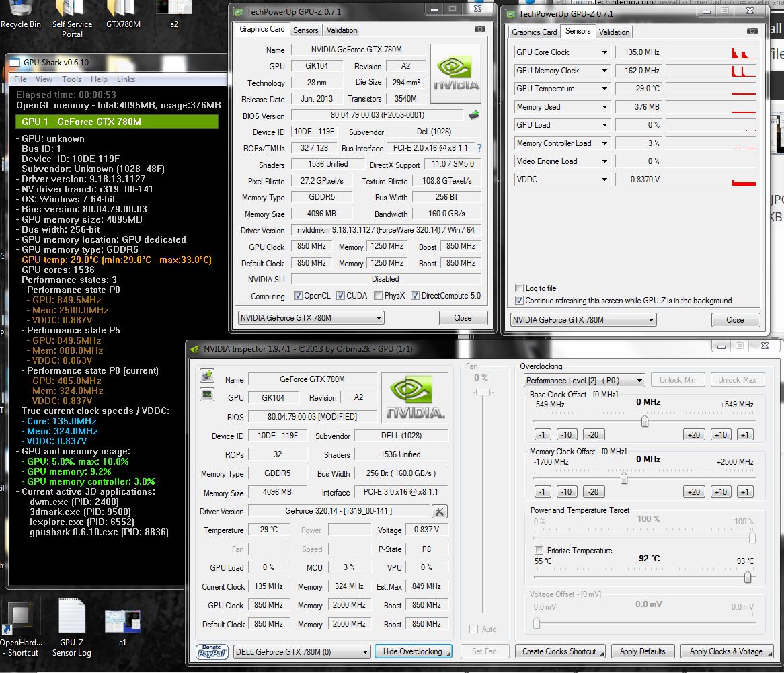
Task: Open the Self Service Portal desktop folder
Action: point(72,19)
